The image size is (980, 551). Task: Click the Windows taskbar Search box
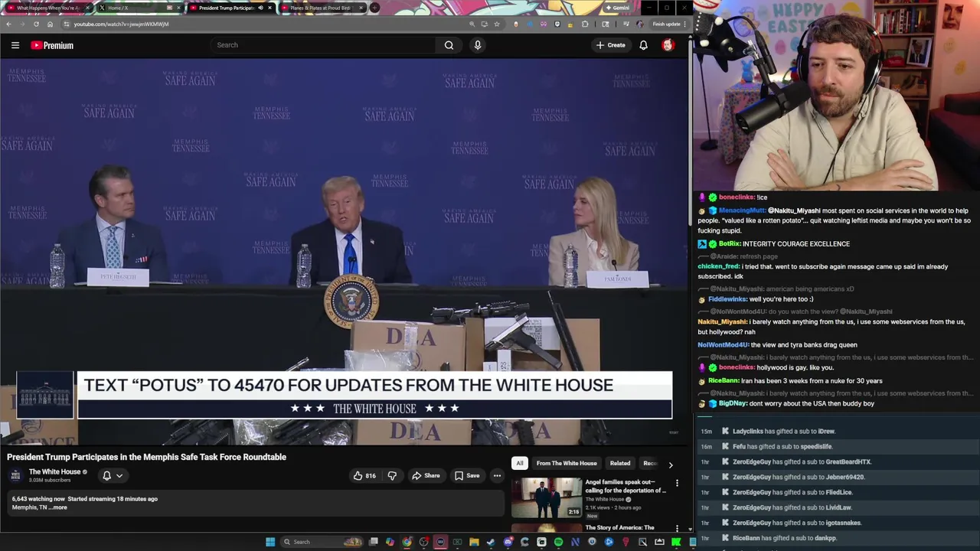[322, 542]
